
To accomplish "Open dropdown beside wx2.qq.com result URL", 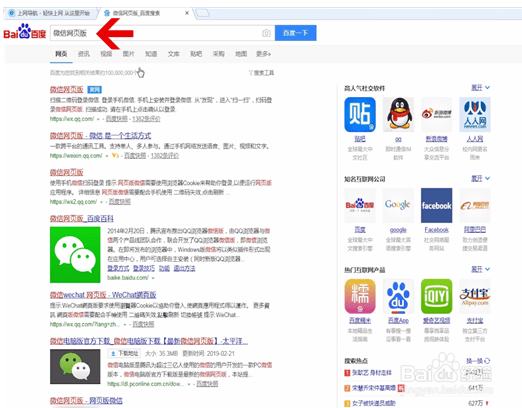I will [x=101, y=202].
